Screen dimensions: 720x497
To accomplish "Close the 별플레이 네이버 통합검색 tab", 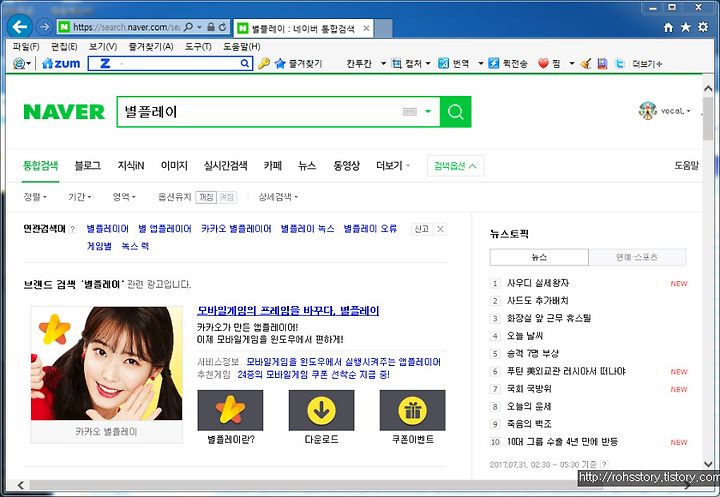I will click(366, 28).
